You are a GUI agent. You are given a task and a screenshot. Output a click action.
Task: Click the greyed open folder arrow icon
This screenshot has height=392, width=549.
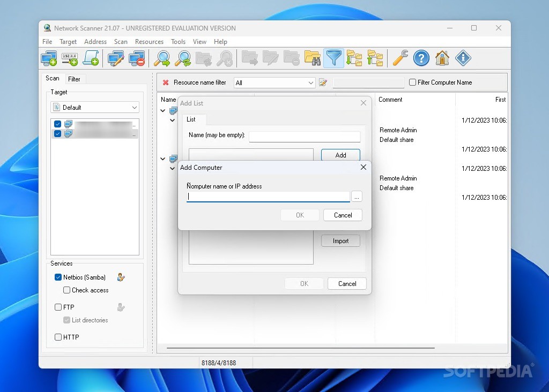point(250,58)
